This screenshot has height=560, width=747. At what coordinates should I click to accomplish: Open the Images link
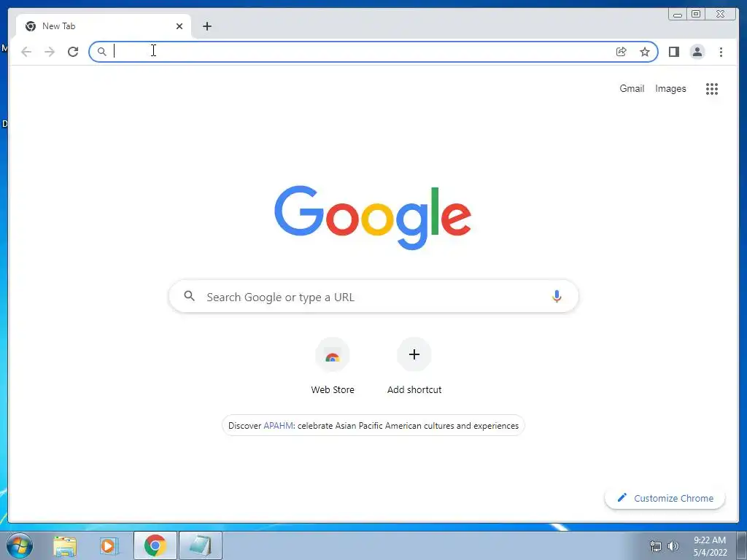click(x=670, y=88)
